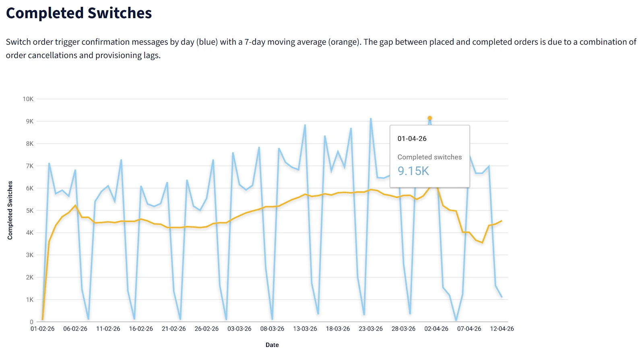Click the vertical Completed Switches axis title
This screenshot has width=644, height=351.
(10, 210)
